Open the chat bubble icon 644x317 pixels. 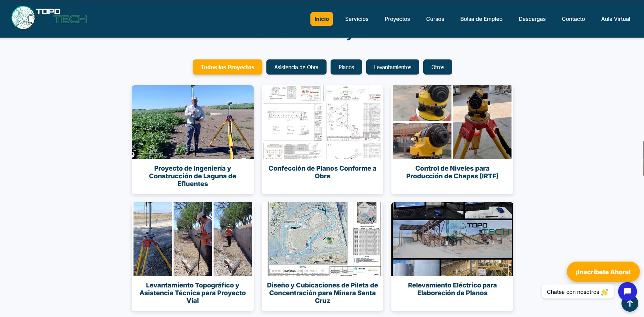(627, 291)
